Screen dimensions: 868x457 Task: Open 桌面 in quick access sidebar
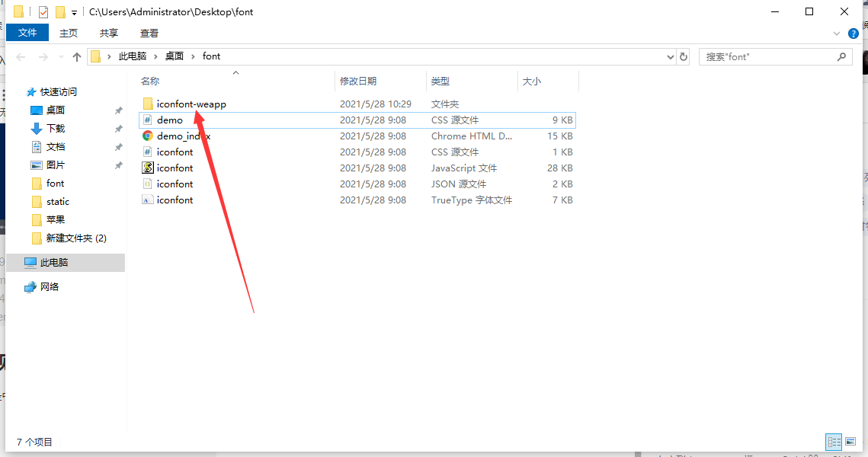[56, 110]
